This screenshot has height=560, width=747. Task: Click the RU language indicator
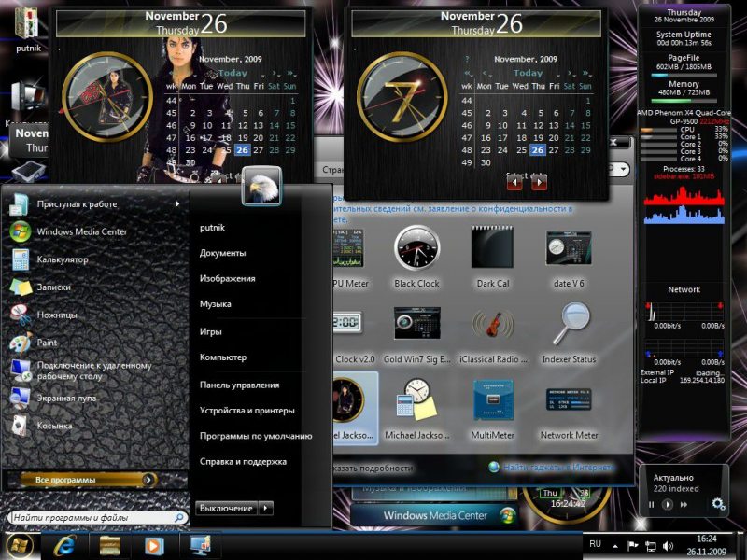coord(595,544)
